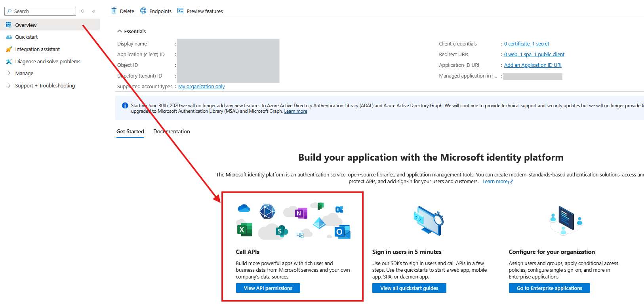Click external link icon next to Learn more

click(511, 182)
